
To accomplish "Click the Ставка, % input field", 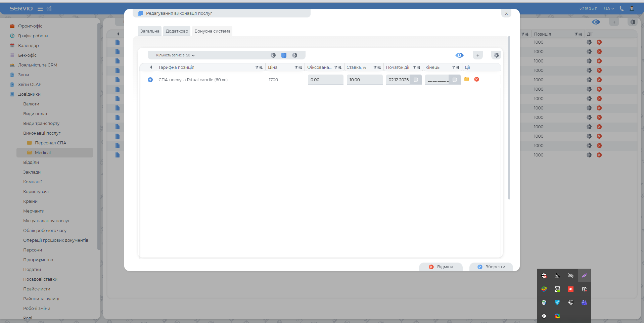I will 364,80.
